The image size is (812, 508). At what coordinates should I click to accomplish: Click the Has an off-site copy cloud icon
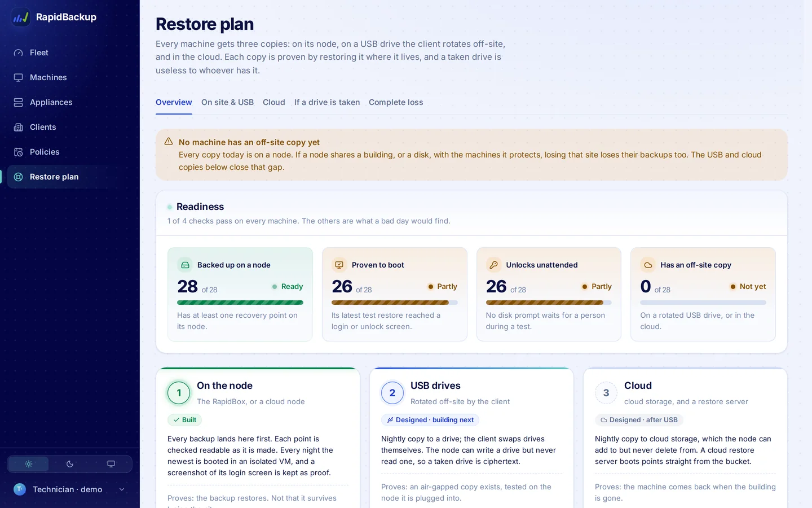point(648,265)
